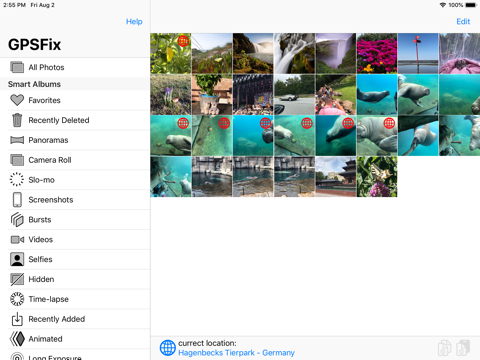The image size is (480, 360).
Task: Click the Videos camera icon
Action: [x=17, y=240]
